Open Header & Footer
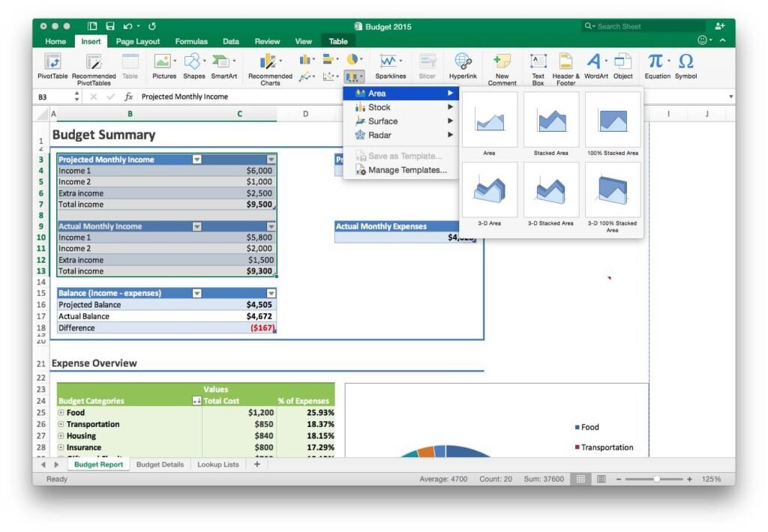 (x=565, y=69)
